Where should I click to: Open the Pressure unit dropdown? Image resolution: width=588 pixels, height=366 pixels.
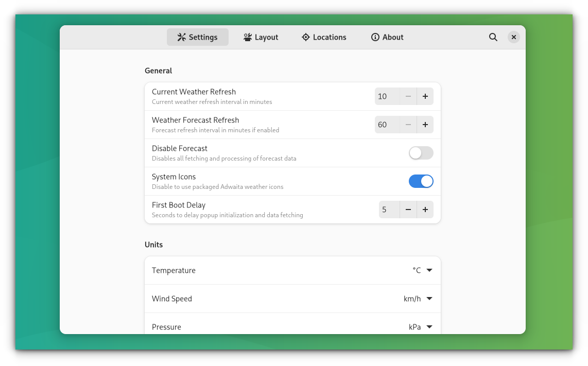click(x=421, y=327)
